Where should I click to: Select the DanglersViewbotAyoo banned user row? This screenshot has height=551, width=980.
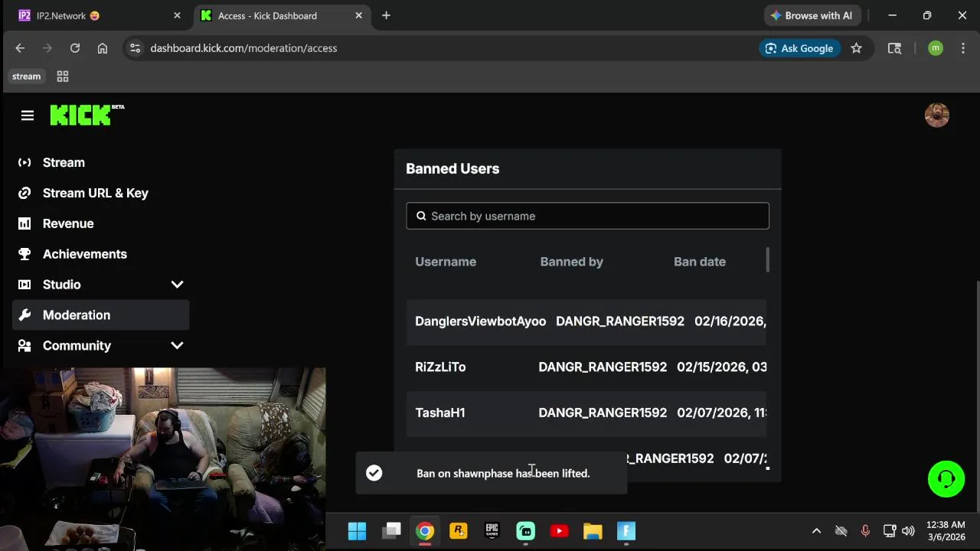pos(586,321)
